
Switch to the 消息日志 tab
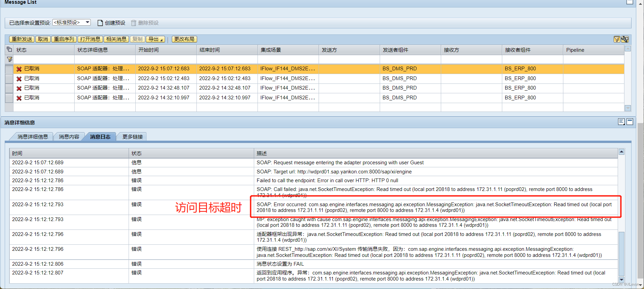click(x=100, y=137)
